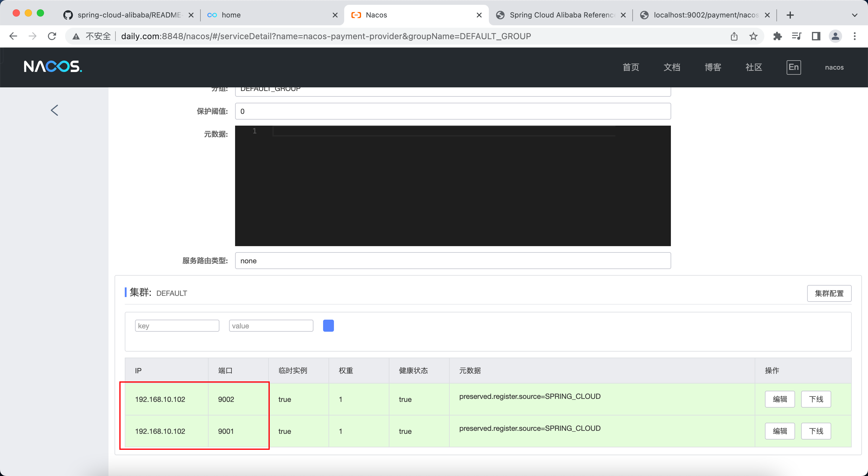The height and width of the screenshot is (476, 868).
Task: Open a new browser tab
Action: [x=790, y=15]
